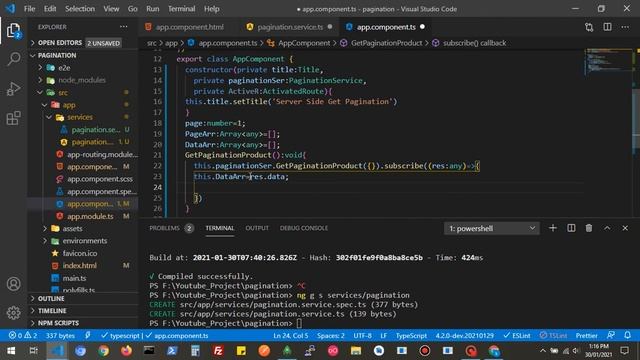The width and height of the screenshot is (640, 360).
Task: Expand the environments folder
Action: [83, 241]
